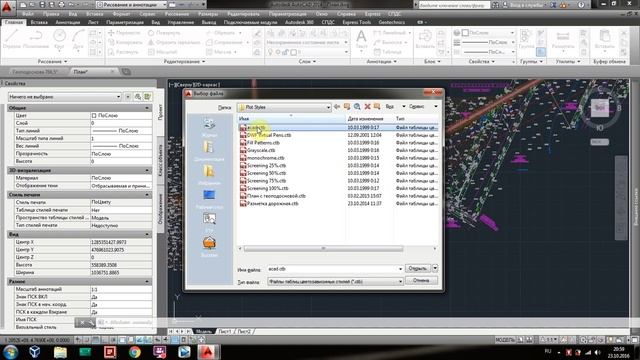Open the Сервис tools menu in file dialog
This screenshot has height=360, width=640.
point(423,107)
